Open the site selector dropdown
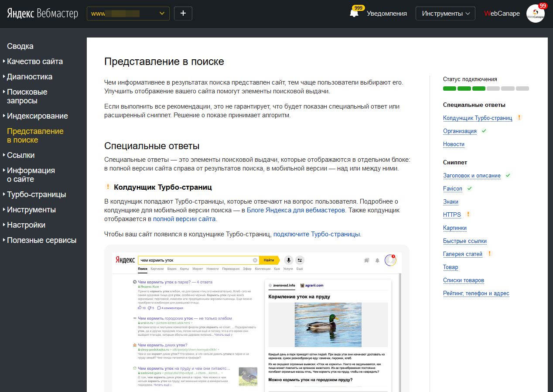Image resolution: width=553 pixels, height=392 pixels. (x=128, y=14)
